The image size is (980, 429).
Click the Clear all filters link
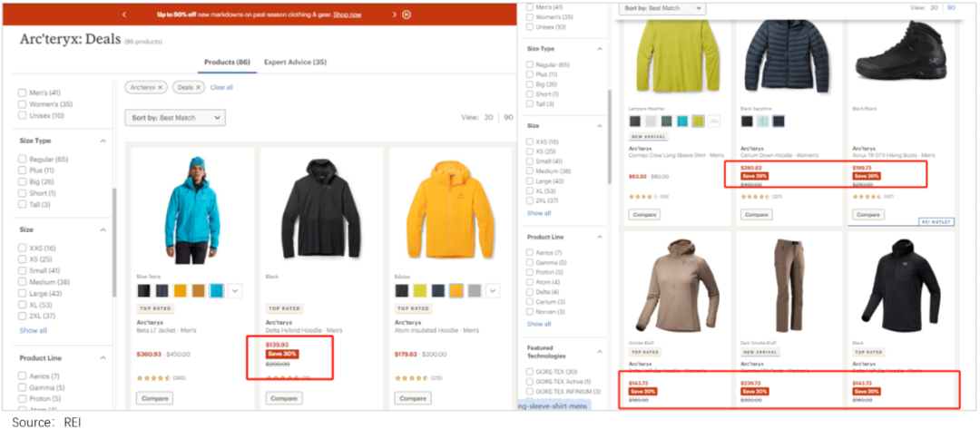click(221, 87)
